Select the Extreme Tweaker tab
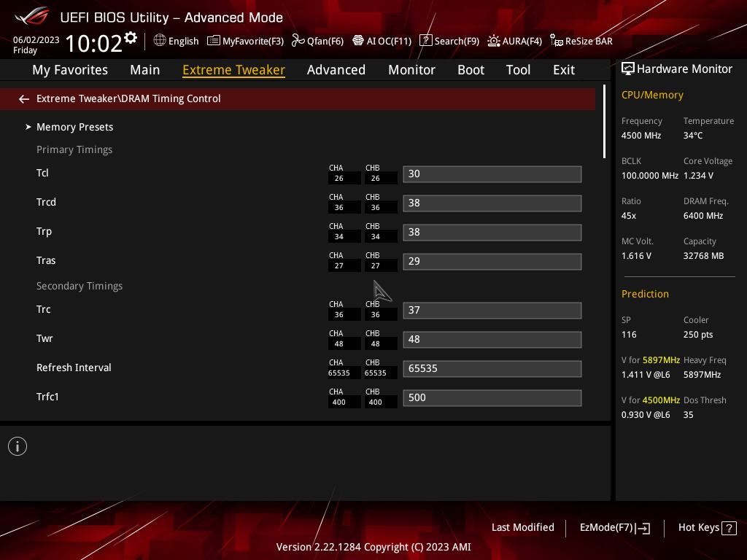 pos(234,70)
